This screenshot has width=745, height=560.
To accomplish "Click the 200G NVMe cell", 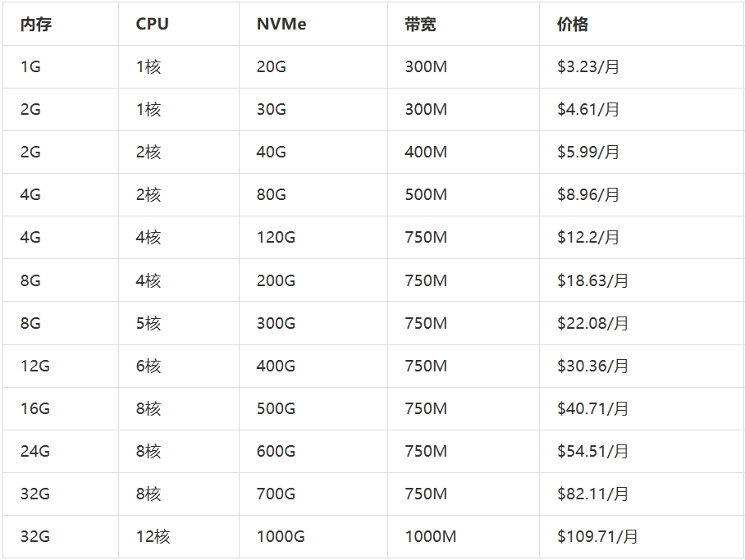I will [276, 280].
